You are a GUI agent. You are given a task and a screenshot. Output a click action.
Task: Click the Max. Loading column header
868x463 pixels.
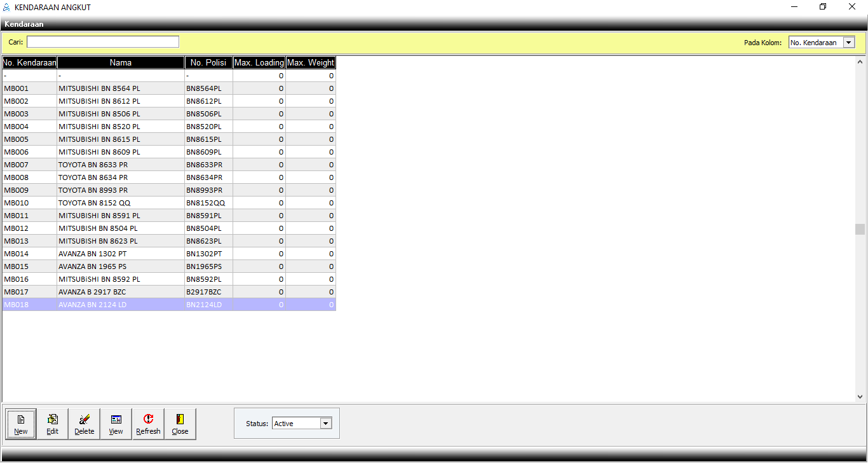coord(259,62)
